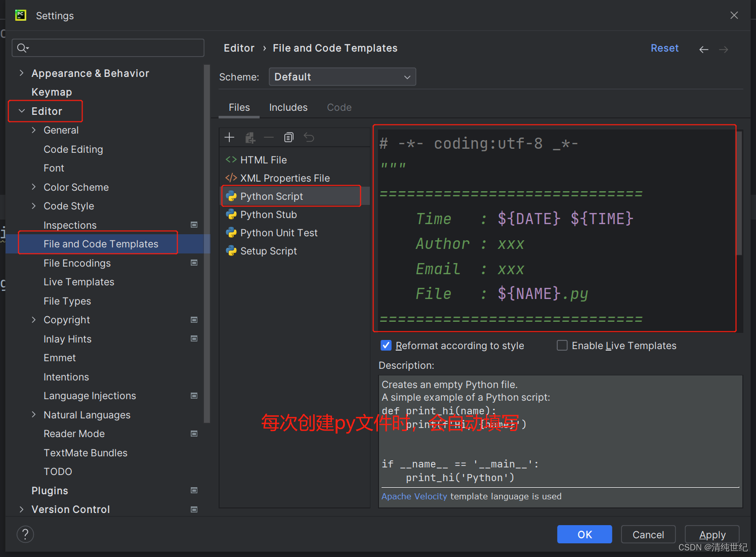The width and height of the screenshot is (756, 557).
Task: Click project-level marker beside Inlay Hints
Action: [x=194, y=338]
